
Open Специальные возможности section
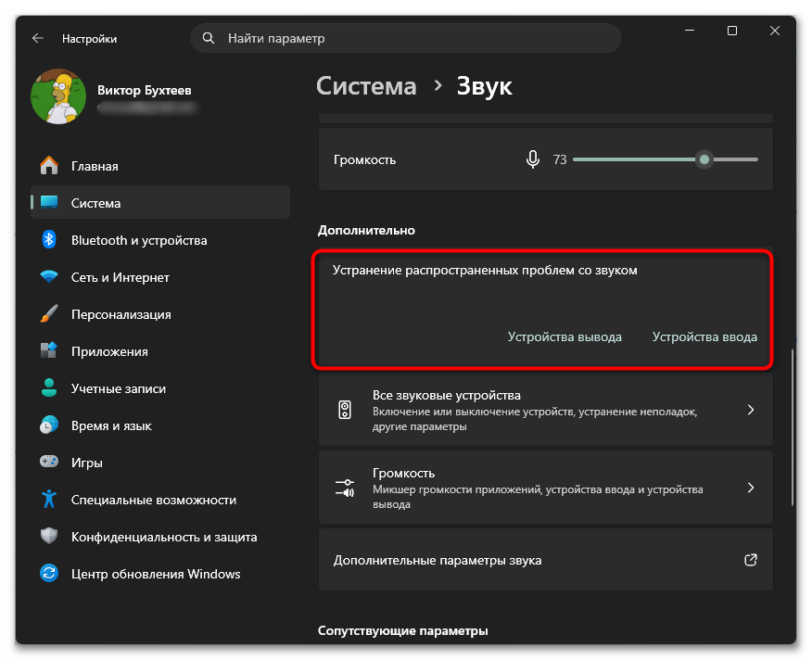coord(160,499)
